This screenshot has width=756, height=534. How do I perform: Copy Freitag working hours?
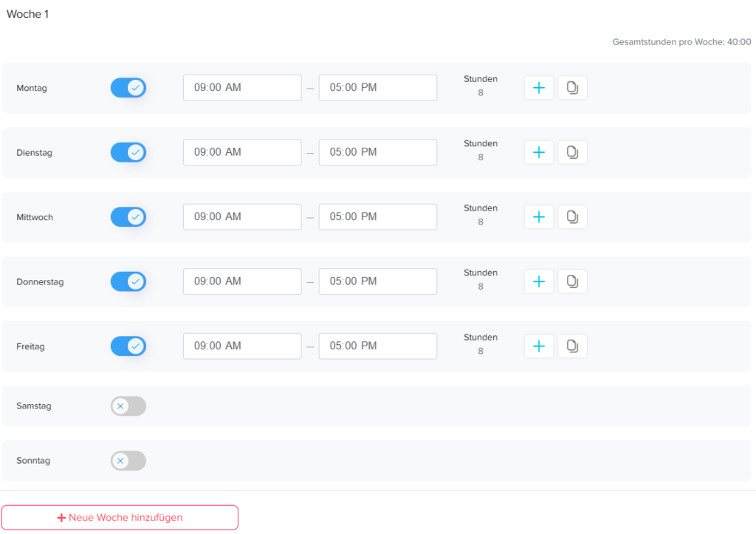pyautogui.click(x=572, y=346)
